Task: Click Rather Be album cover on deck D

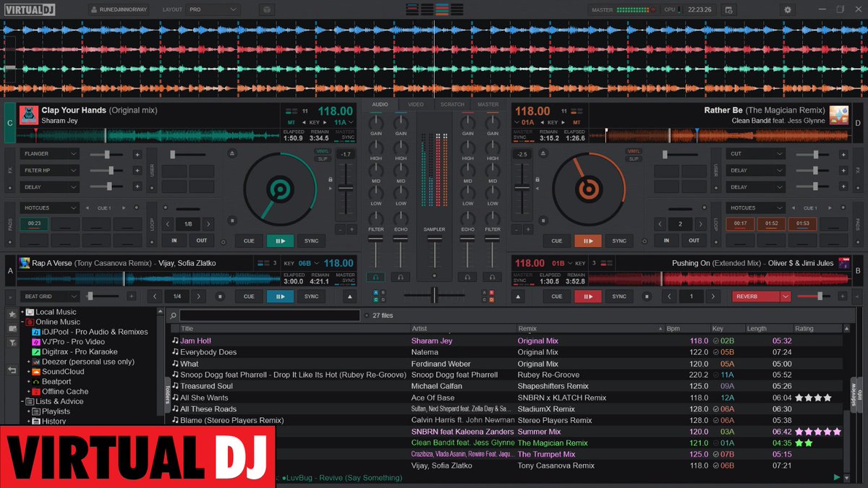Action: click(x=839, y=115)
